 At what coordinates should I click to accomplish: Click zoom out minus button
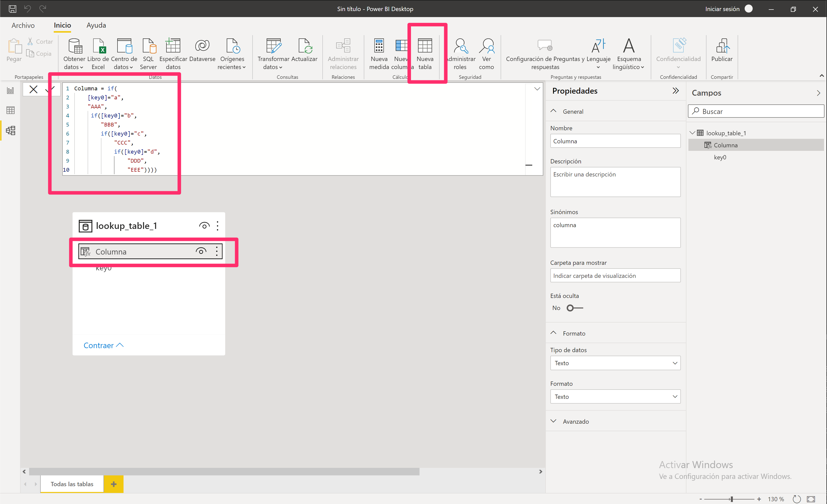(701, 499)
